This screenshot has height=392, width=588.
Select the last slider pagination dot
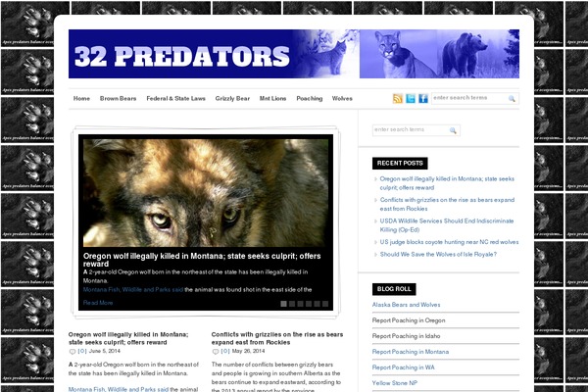tap(325, 304)
